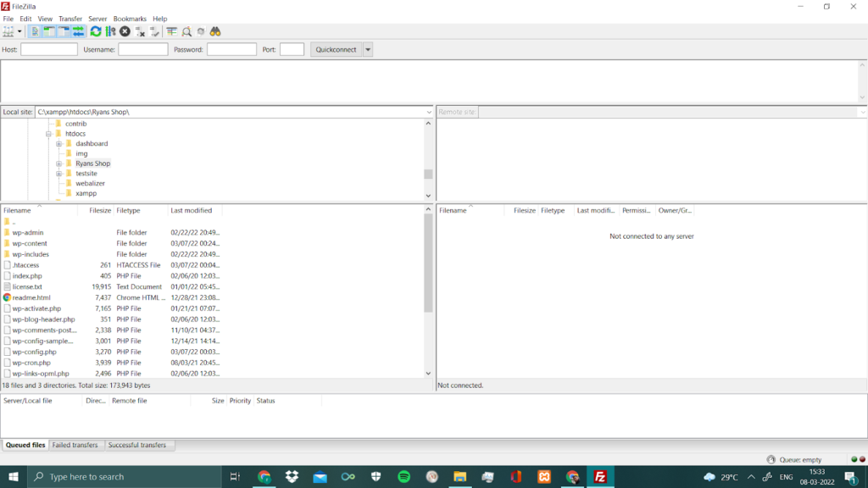Select the .htaccess file

[x=25, y=265]
